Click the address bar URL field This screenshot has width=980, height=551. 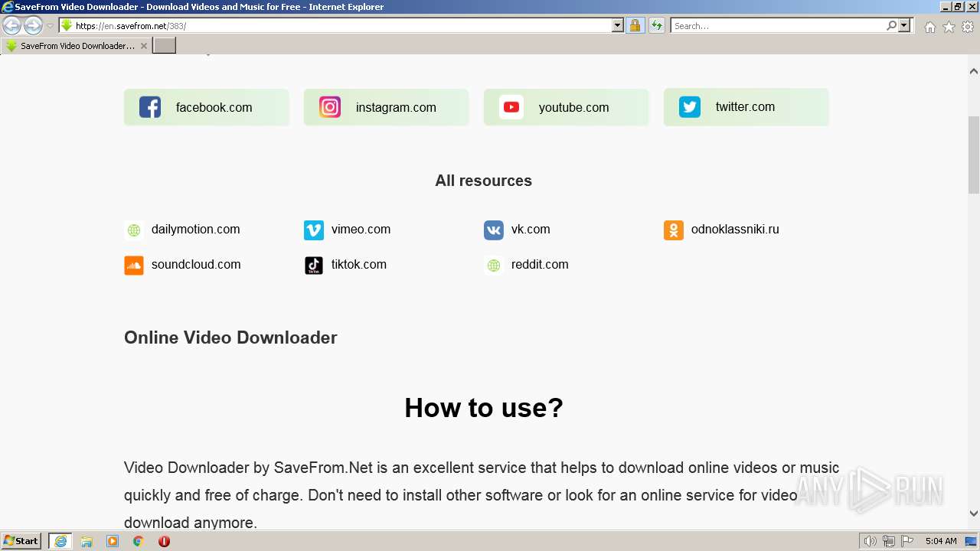(x=342, y=25)
